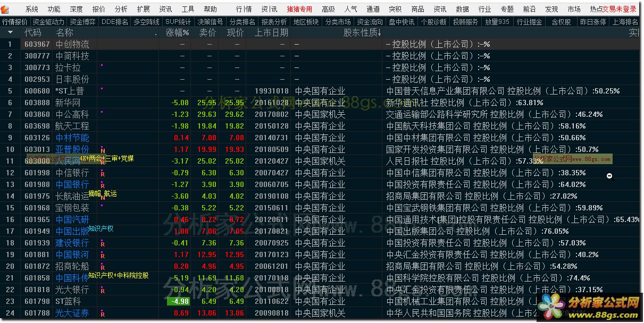Select the 分类排名 sub-tab
The image size is (644, 323).
pyautogui.click(x=242, y=22)
